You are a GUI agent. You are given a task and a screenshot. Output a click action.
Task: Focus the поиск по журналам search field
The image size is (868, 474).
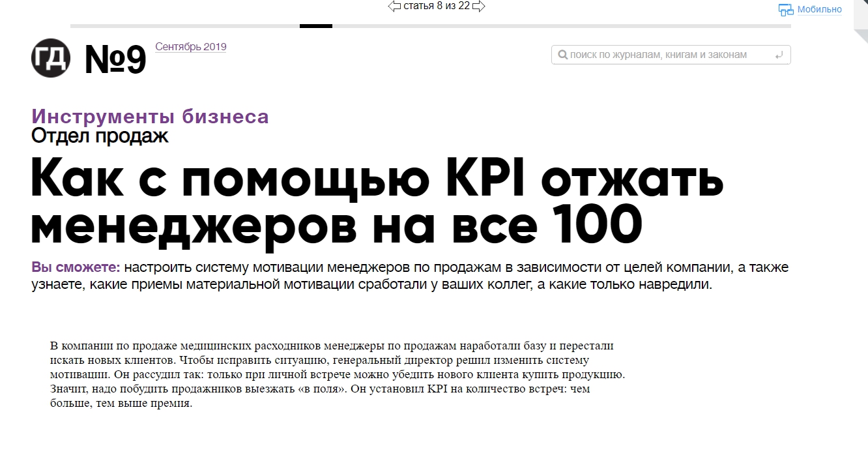665,55
